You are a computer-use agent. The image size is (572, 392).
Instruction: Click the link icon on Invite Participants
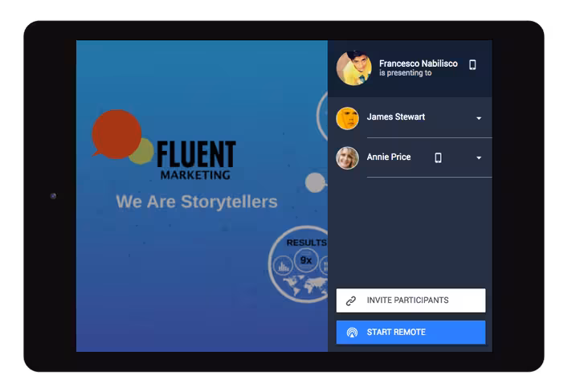tap(351, 301)
